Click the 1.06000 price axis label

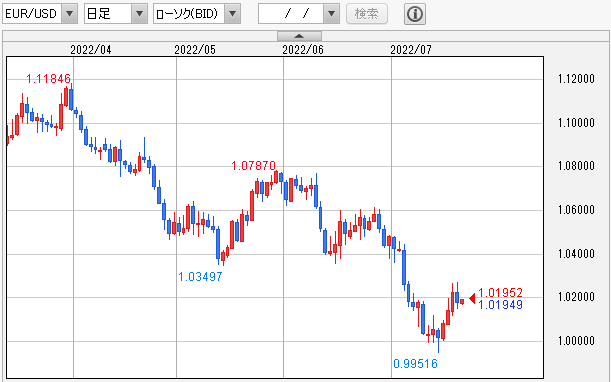click(x=576, y=210)
